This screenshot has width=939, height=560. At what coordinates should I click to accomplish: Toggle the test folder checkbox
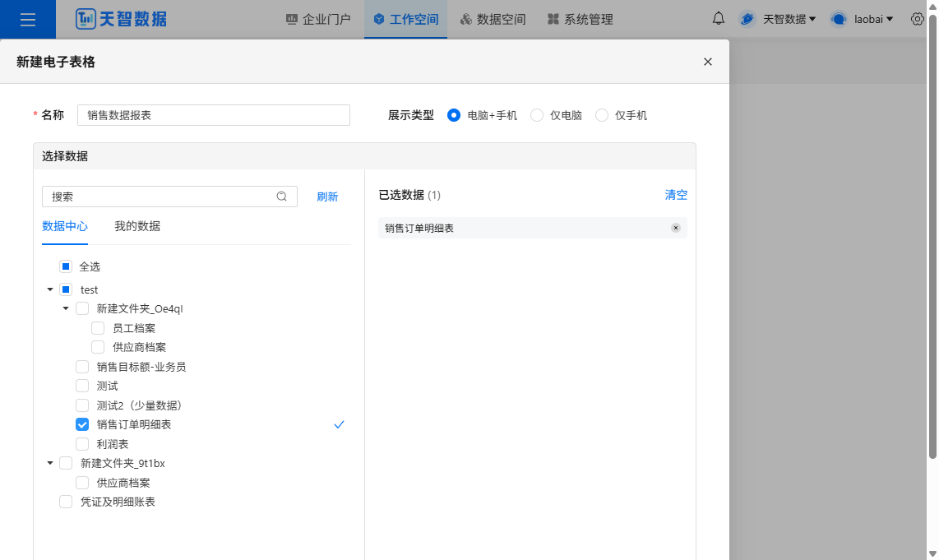point(66,289)
